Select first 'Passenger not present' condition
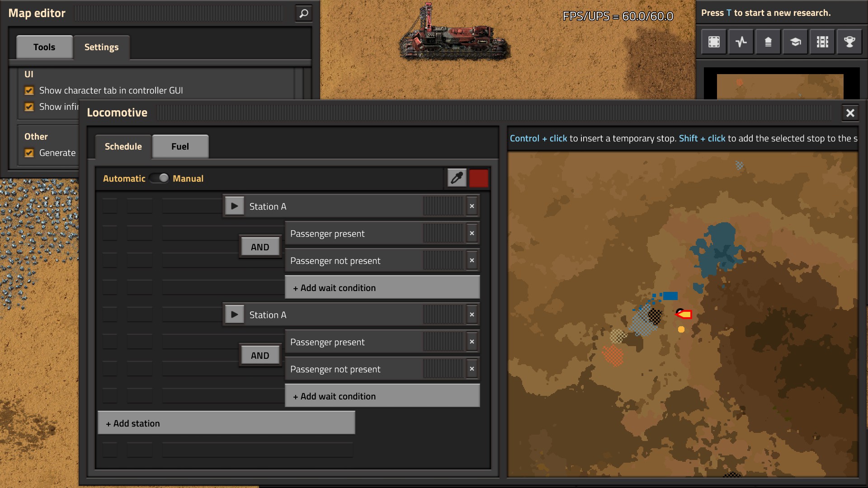 [382, 260]
